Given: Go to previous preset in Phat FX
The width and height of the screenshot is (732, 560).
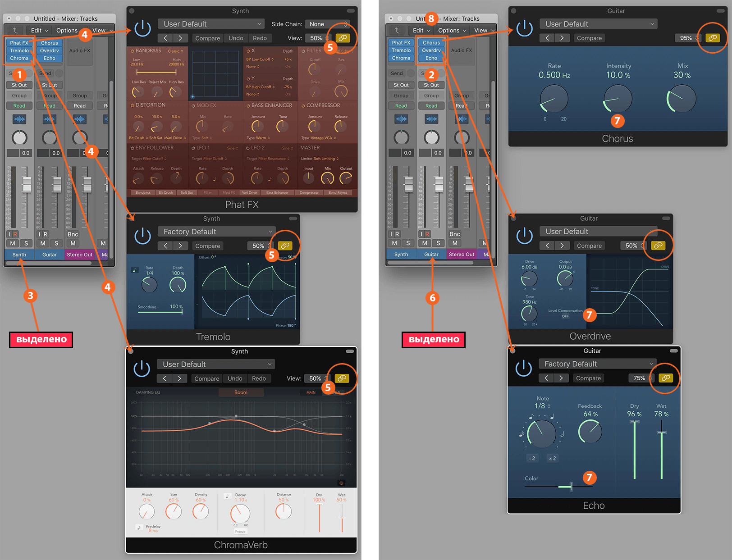Looking at the screenshot, I should click(x=165, y=38).
